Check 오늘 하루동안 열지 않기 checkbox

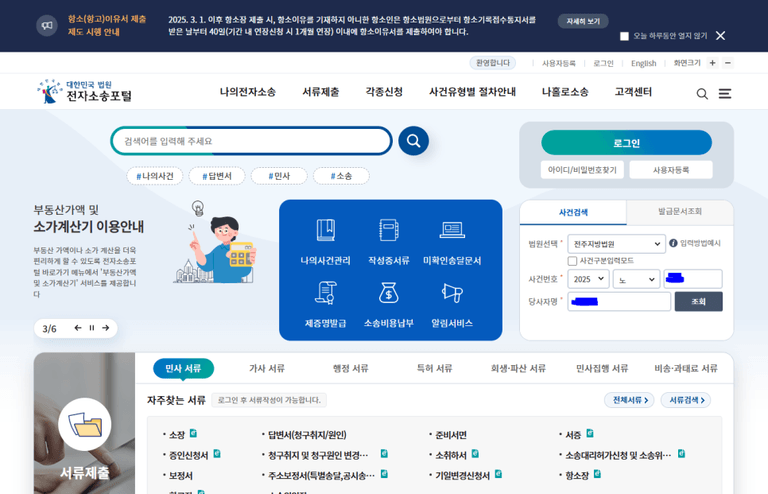point(625,36)
